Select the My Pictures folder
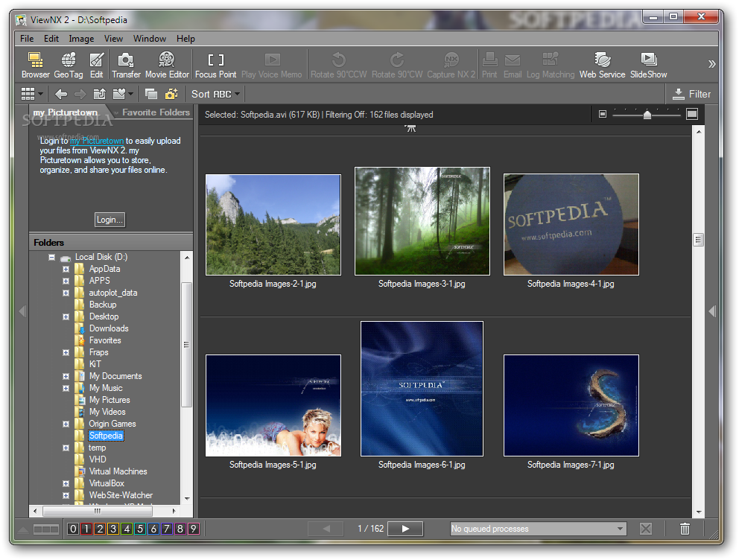This screenshot has width=739, height=560. (x=110, y=400)
